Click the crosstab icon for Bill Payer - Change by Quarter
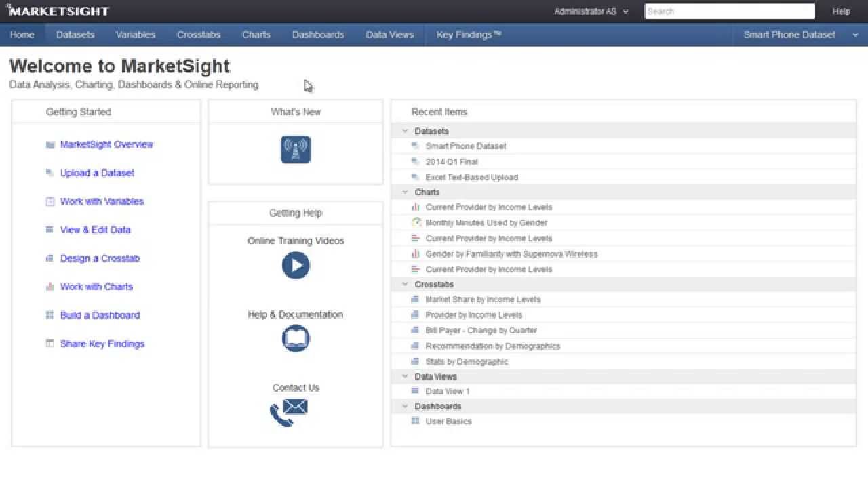This screenshot has width=868, height=488. coord(416,330)
